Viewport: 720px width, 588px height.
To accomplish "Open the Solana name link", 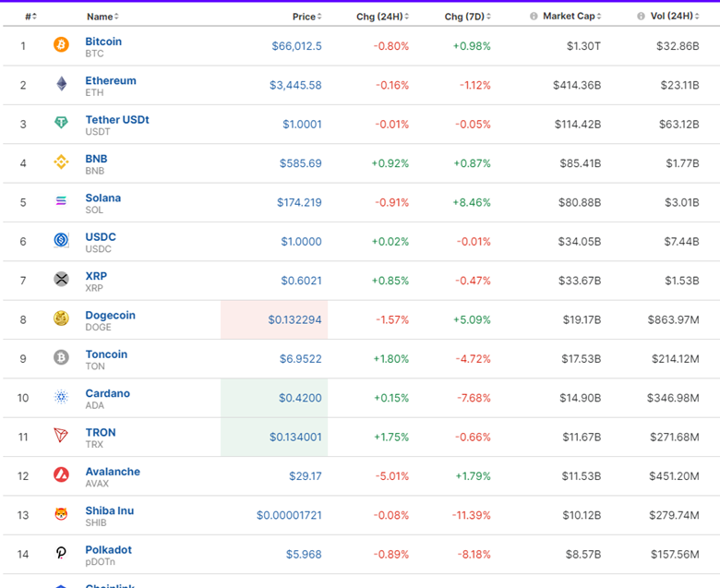I will point(102,198).
